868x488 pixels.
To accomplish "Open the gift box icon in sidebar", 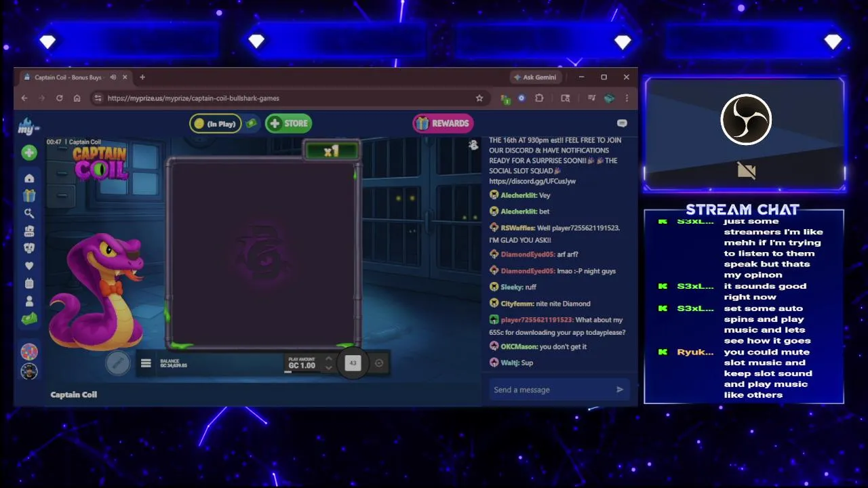I will pyautogui.click(x=29, y=196).
